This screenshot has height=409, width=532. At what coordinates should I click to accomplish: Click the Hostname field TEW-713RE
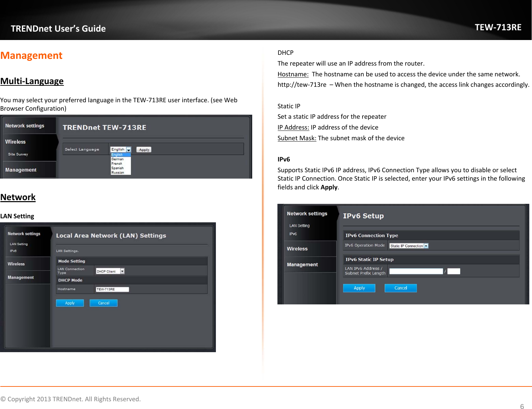(x=112, y=289)
